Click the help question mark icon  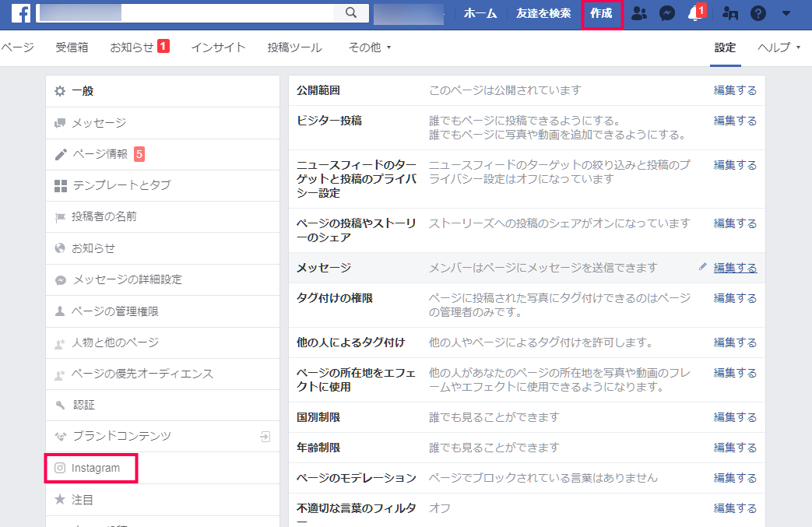click(758, 13)
